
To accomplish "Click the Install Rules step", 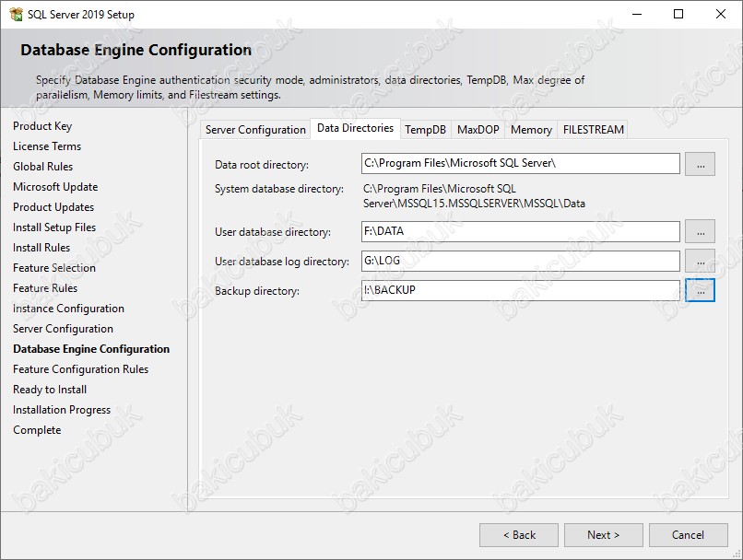I will click(41, 248).
